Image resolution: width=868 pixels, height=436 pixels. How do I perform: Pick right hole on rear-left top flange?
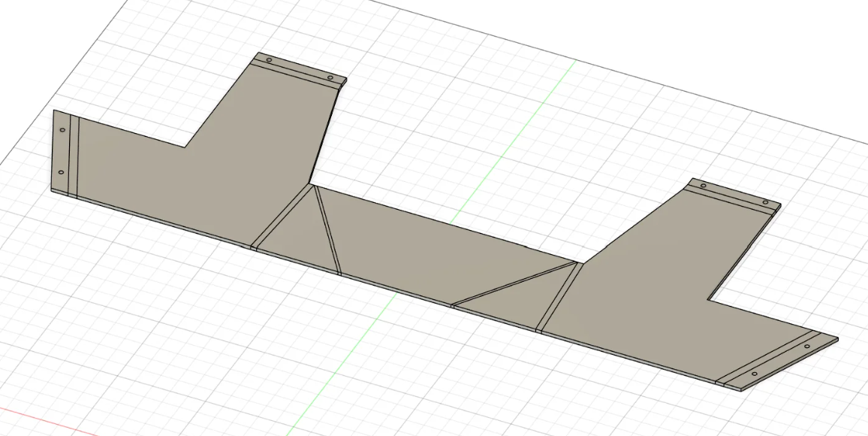330,77
